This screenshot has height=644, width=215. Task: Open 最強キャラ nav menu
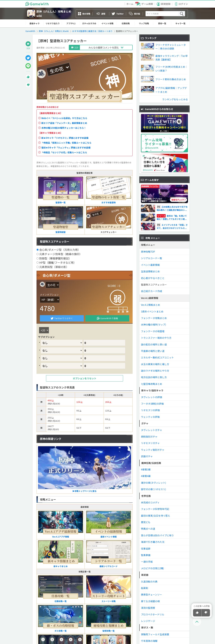coord(34,24)
